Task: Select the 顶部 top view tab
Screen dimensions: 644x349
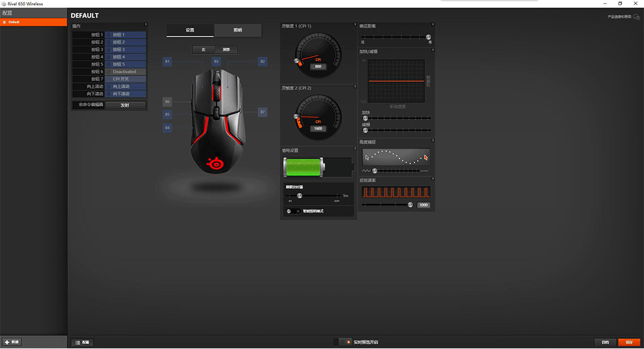Action: tap(226, 50)
